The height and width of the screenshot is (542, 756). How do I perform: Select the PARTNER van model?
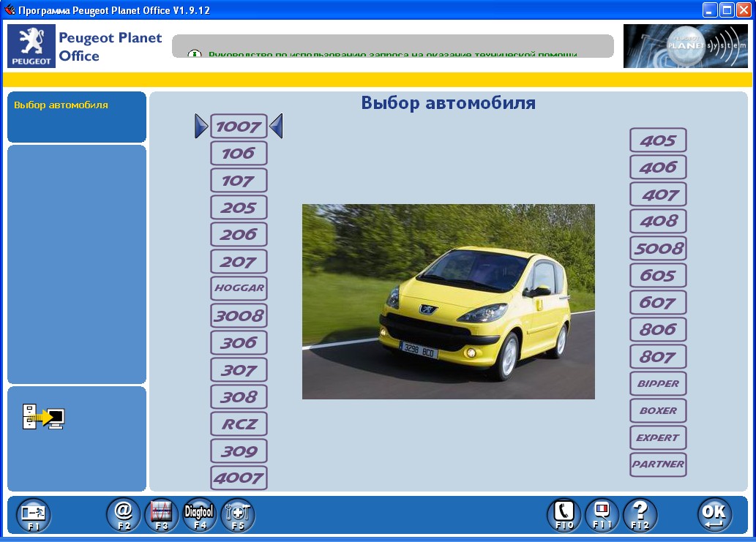[x=658, y=464]
